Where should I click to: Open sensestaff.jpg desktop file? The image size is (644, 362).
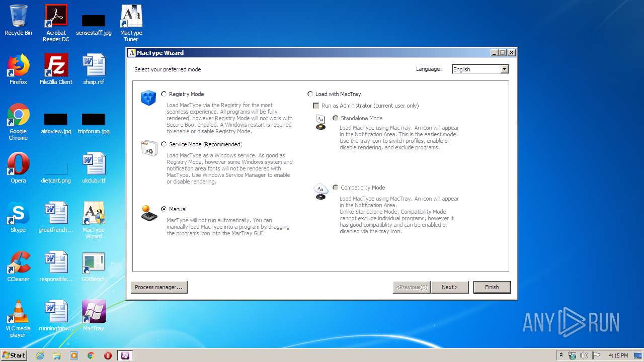pos(94,24)
